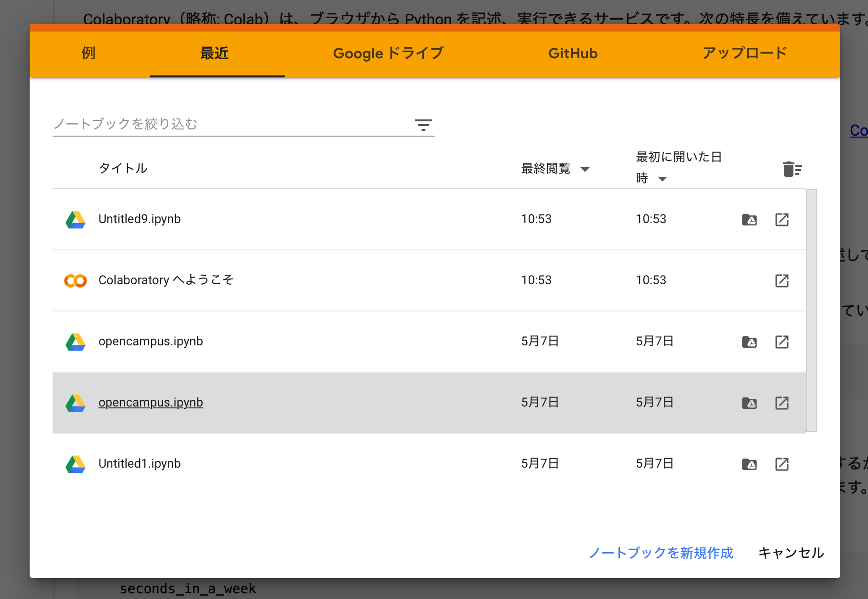Open Colaboratory へようこそ in new tab icon

tap(782, 281)
